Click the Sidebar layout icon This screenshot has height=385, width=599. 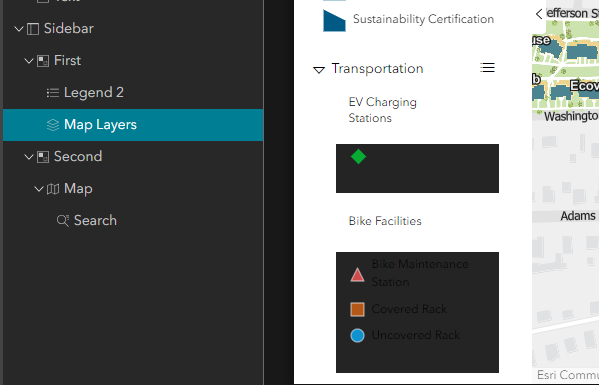point(33,29)
